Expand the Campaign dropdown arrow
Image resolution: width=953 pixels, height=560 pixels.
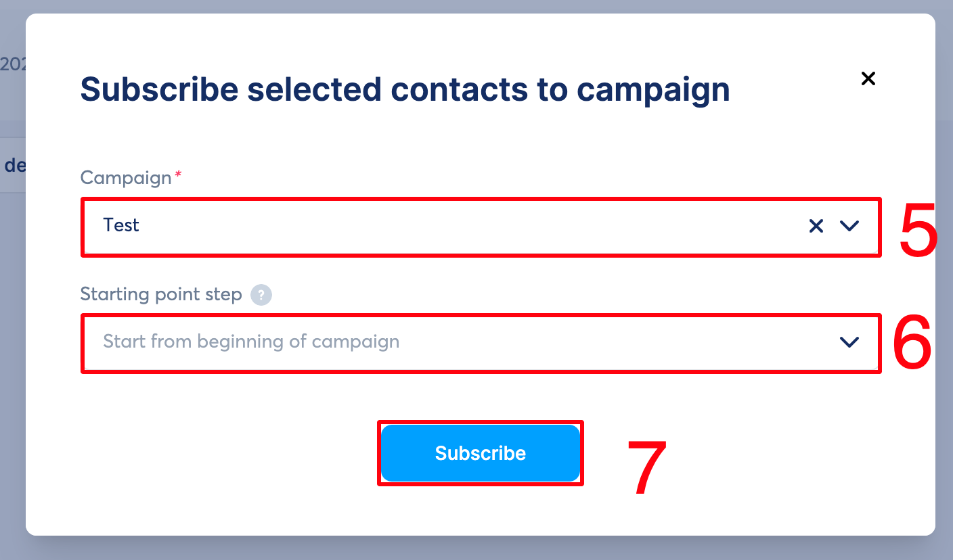click(x=849, y=226)
